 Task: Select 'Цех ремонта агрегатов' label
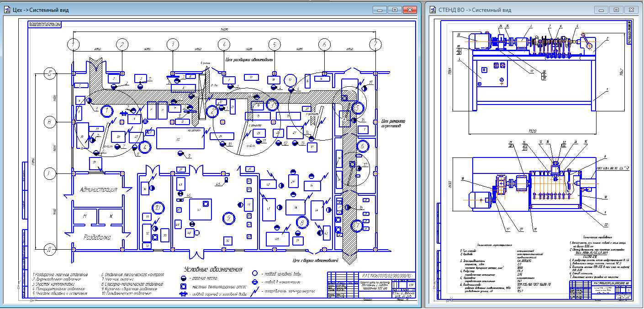pyautogui.click(x=393, y=124)
